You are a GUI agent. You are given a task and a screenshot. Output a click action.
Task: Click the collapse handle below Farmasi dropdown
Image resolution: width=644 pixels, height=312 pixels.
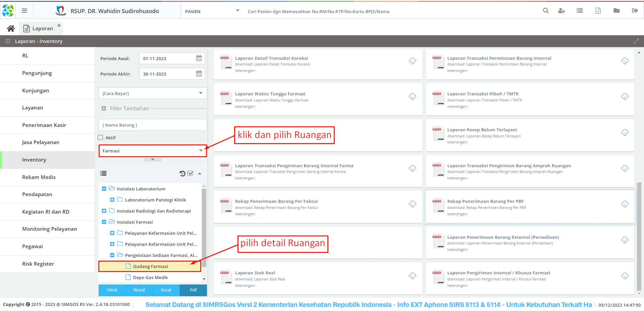click(153, 160)
